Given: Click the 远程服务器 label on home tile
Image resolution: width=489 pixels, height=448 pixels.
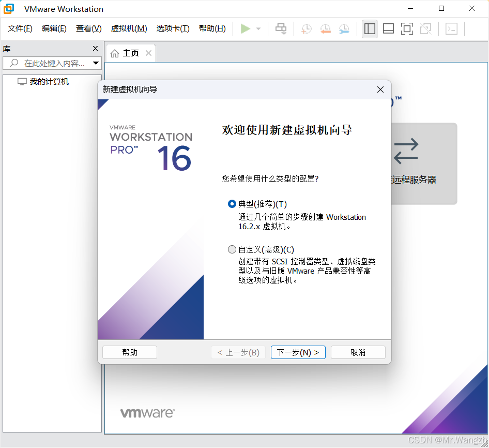Looking at the screenshot, I should tap(414, 180).
